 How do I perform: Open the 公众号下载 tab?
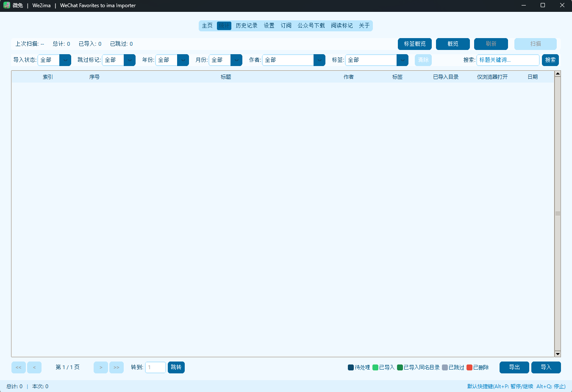(x=311, y=26)
